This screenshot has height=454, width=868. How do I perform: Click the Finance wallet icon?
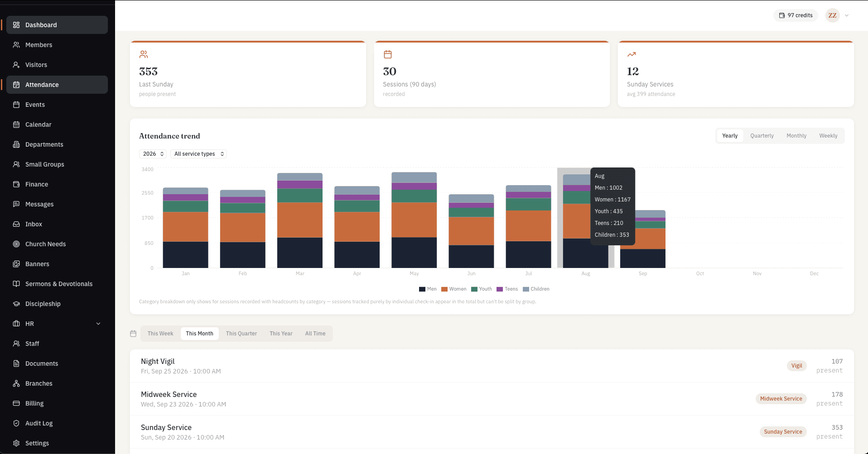click(16, 184)
